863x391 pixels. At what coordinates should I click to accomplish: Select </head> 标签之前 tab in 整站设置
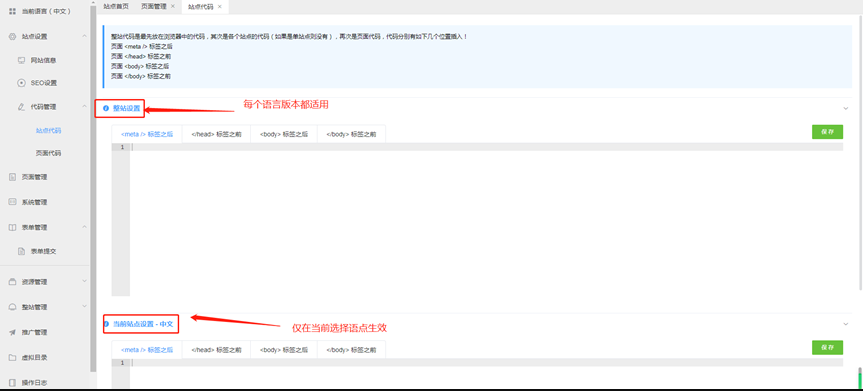click(x=216, y=134)
